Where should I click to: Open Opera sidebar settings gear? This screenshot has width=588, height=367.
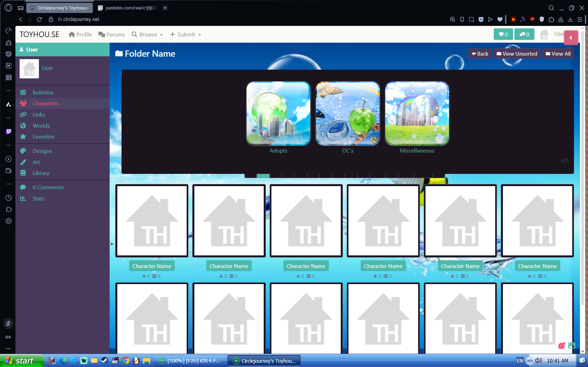click(x=8, y=221)
